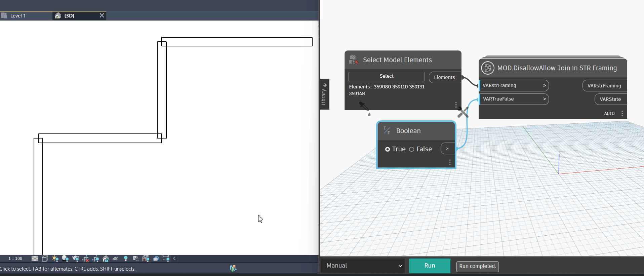Toggle the Shadows sphere icon

coord(65,259)
